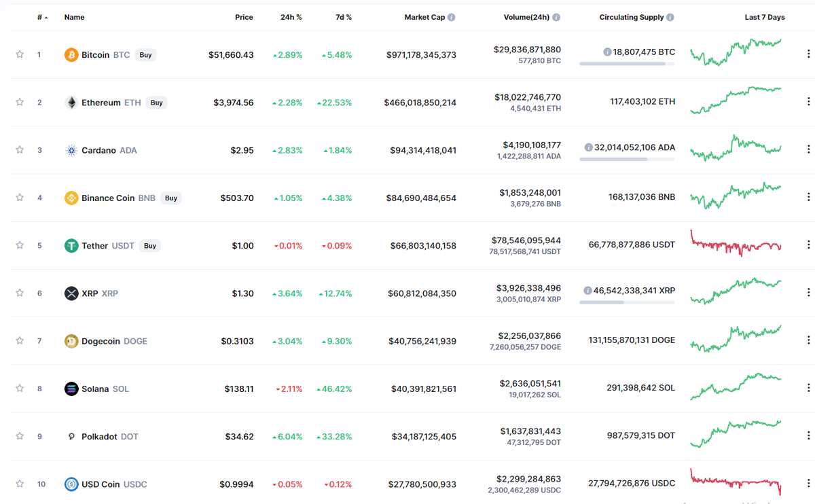Image resolution: width=815 pixels, height=504 pixels.
Task: Toggle watchlist star for Tether
Action: tap(20, 245)
